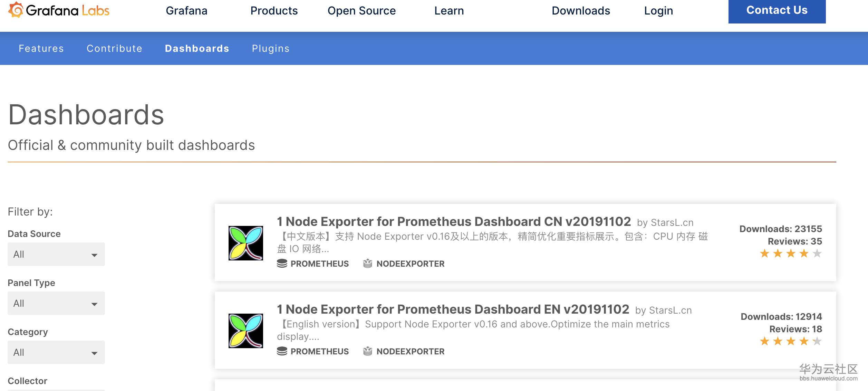Click Prometheus database icon in CN dashboard
Image resolution: width=868 pixels, height=391 pixels.
[x=282, y=264]
